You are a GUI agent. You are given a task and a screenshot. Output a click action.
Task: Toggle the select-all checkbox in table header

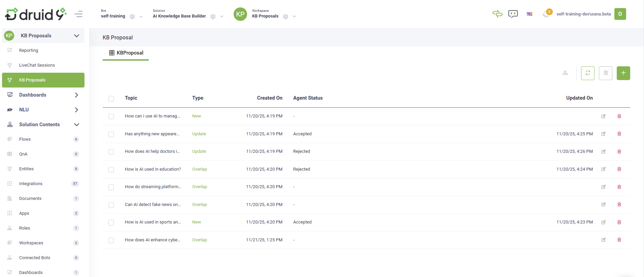111,99
